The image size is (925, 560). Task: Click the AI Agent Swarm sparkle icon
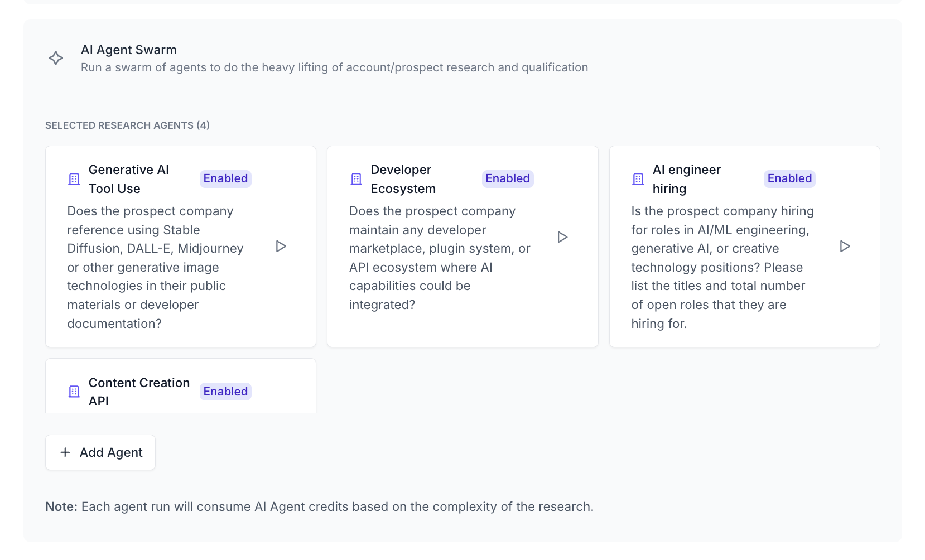coord(56,58)
